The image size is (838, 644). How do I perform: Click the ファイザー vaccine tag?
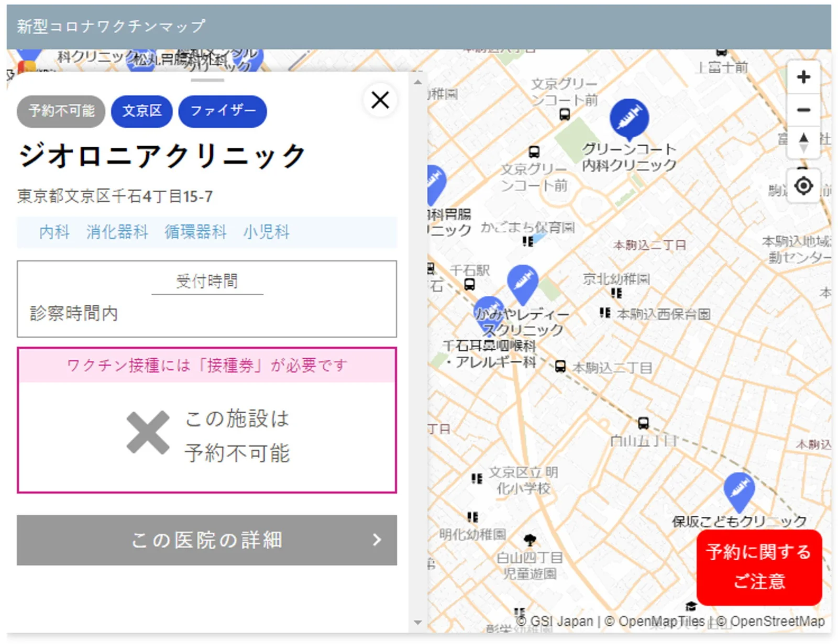tap(223, 111)
